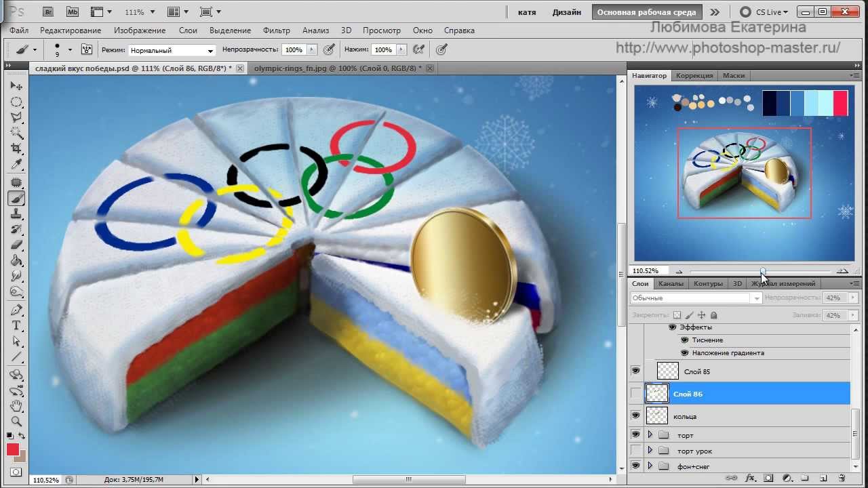Hide the фон+снег group
Image resolution: width=868 pixels, height=488 pixels.
click(635, 466)
